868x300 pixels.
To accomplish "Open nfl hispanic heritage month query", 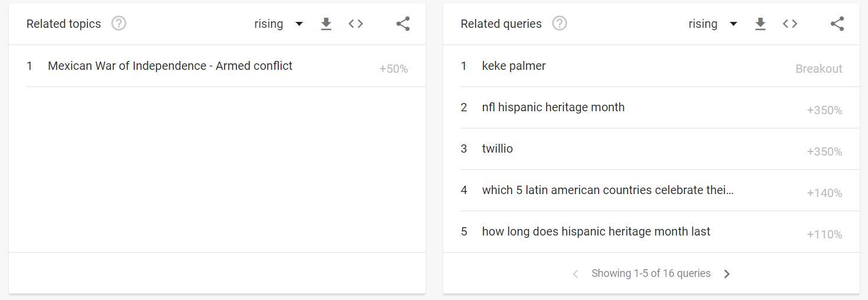I will [x=553, y=107].
